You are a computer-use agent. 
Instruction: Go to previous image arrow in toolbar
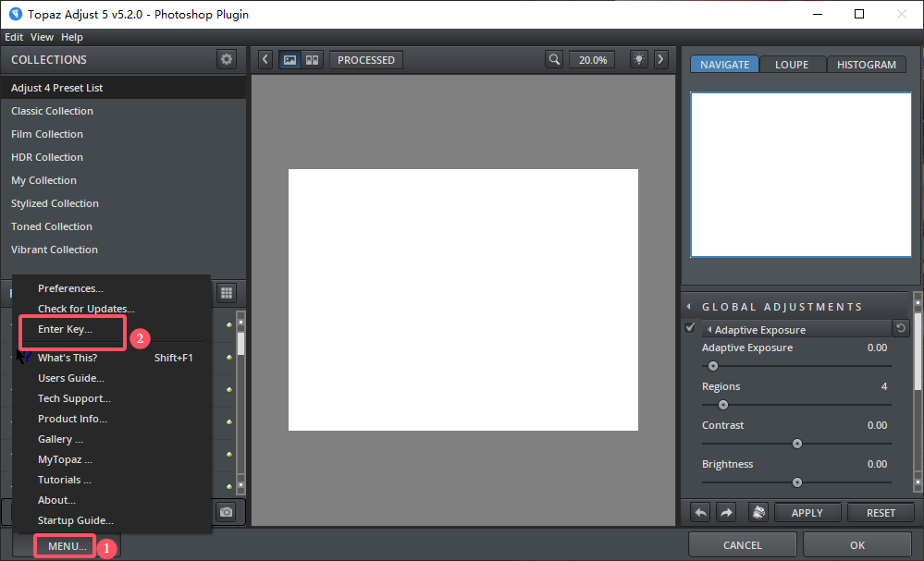pos(265,59)
